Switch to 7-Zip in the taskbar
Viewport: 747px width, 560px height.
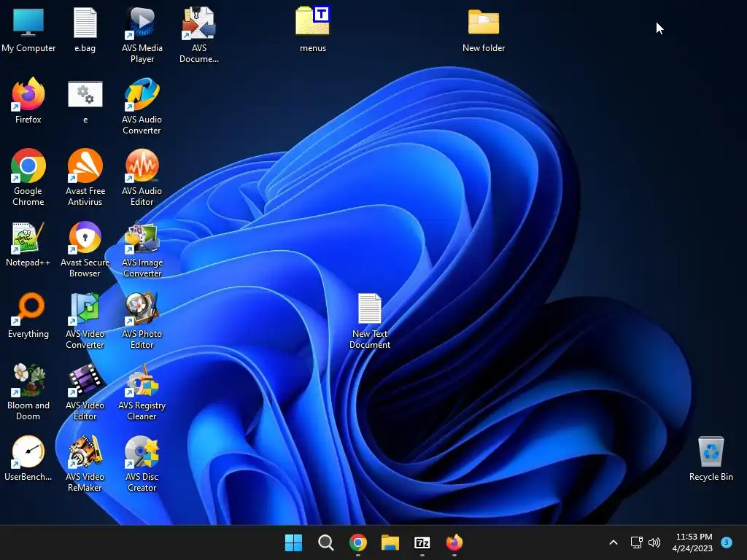coord(422,542)
